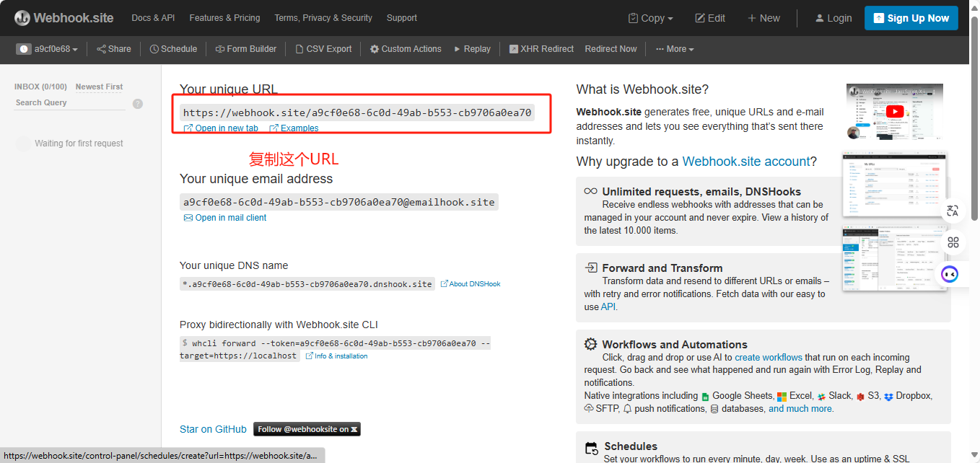Open Terms, Privacy & Security page

tap(323, 18)
